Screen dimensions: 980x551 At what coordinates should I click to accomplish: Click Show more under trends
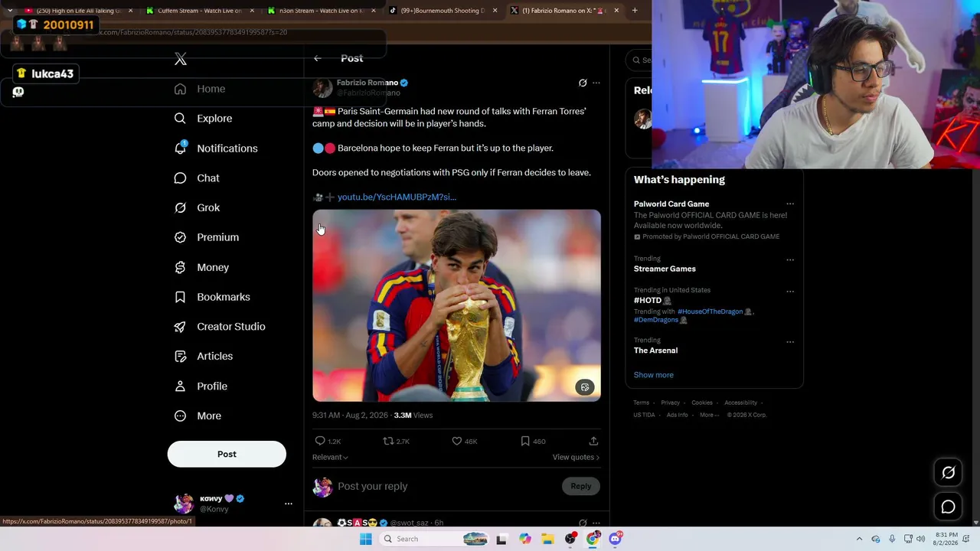654,375
